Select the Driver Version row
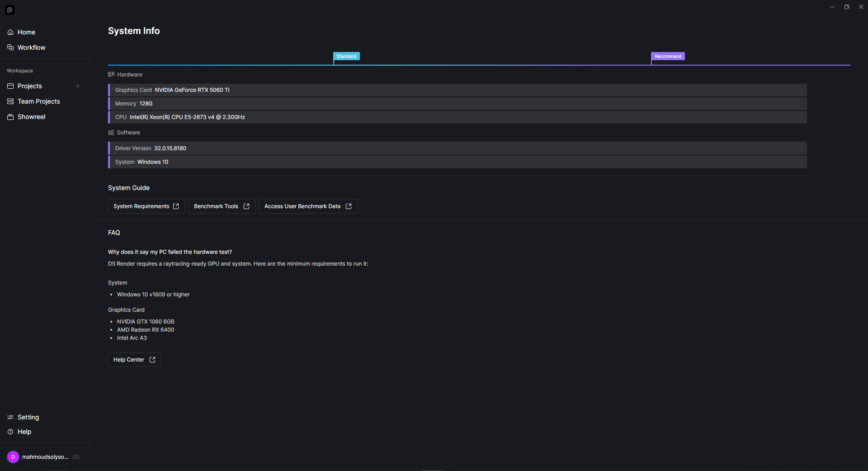 coord(458,148)
